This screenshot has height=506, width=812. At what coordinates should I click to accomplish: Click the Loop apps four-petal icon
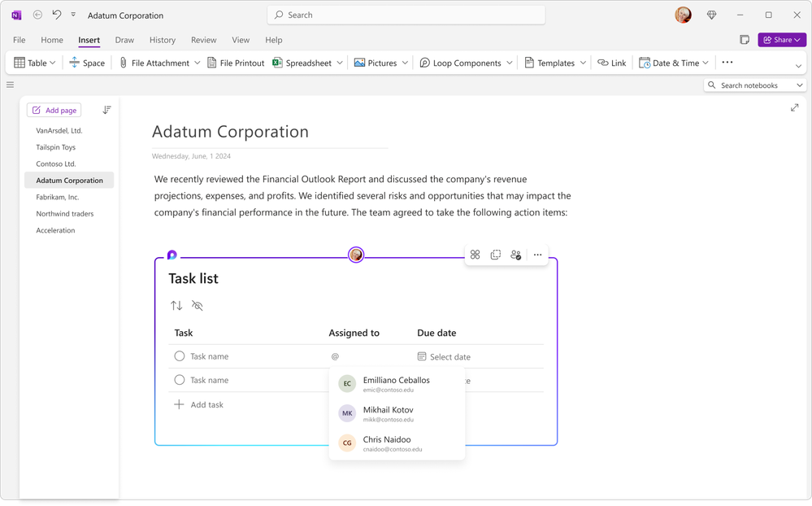[475, 255]
